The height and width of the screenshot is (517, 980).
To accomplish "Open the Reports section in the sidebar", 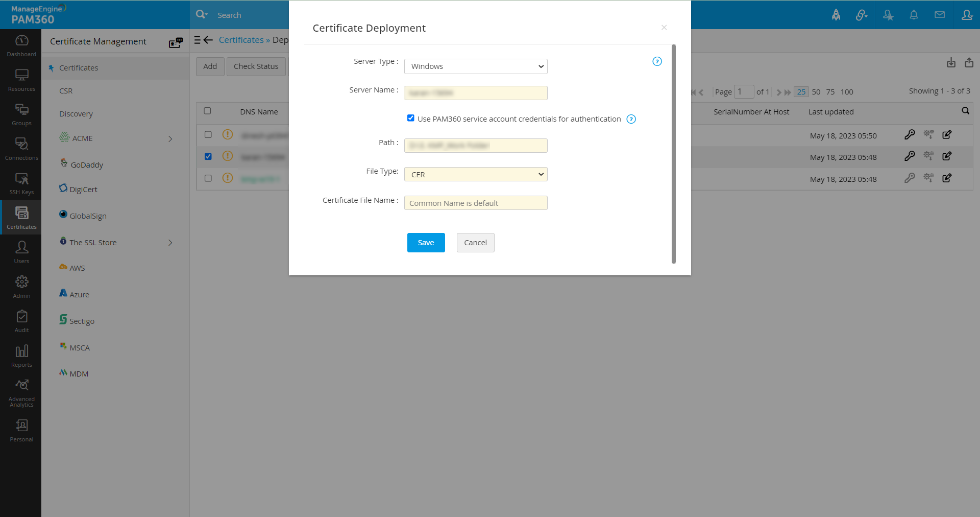I will tap(21, 355).
